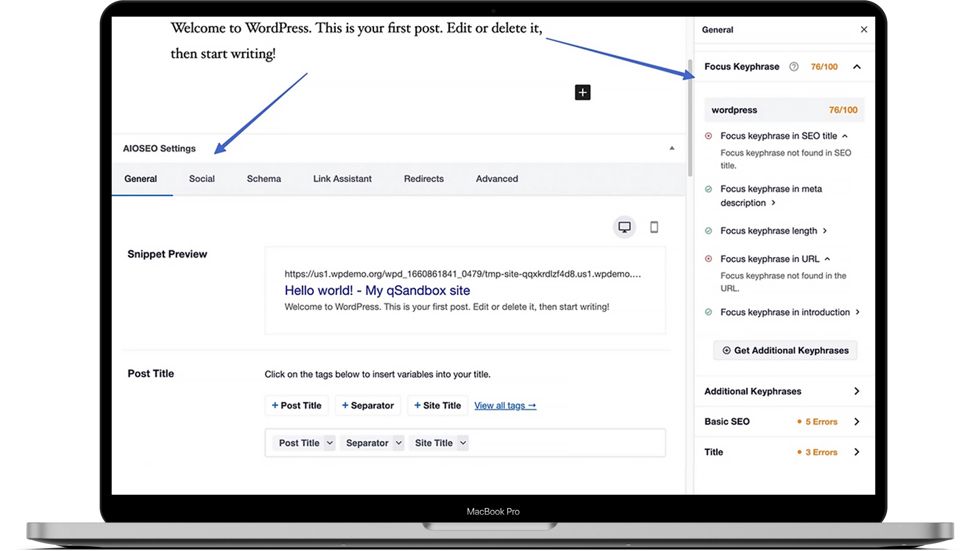The height and width of the screenshot is (551, 980).
Task: Expand Focus keyphrase in introduction item
Action: (857, 312)
